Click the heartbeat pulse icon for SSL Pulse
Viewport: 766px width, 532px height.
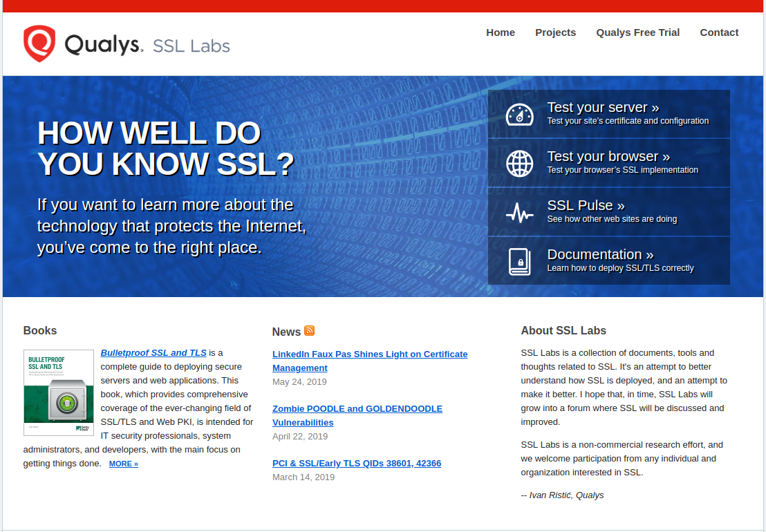pos(519,213)
